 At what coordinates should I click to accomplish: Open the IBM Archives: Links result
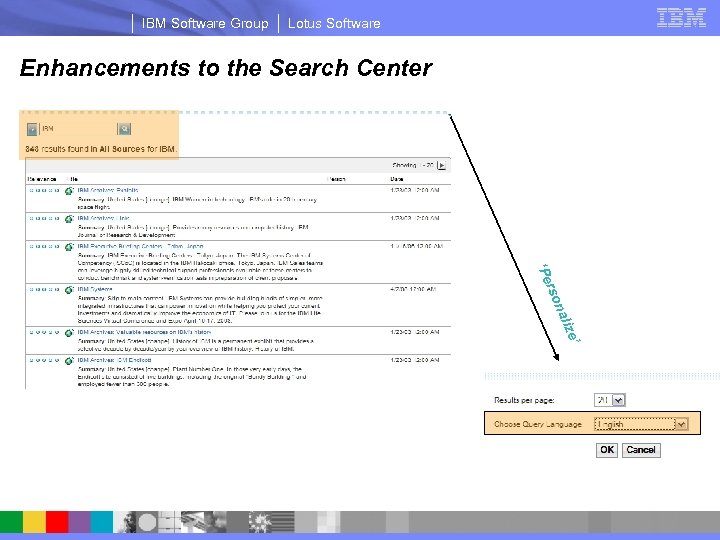click(103, 218)
